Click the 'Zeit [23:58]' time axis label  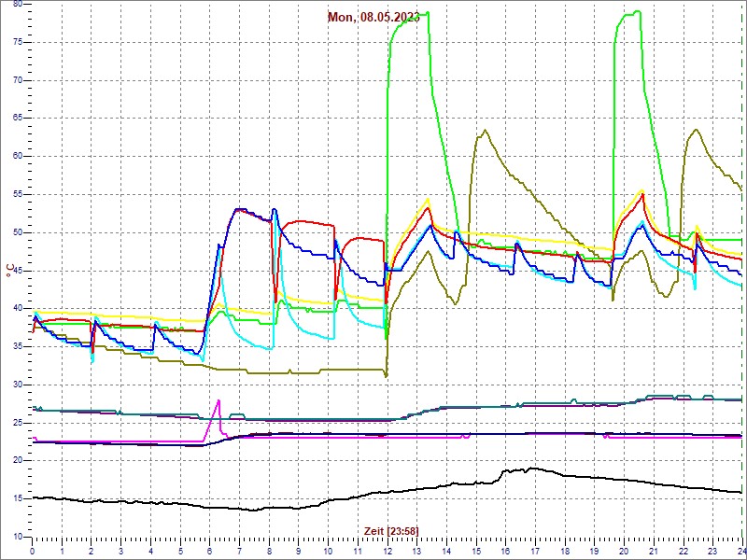[391, 531]
